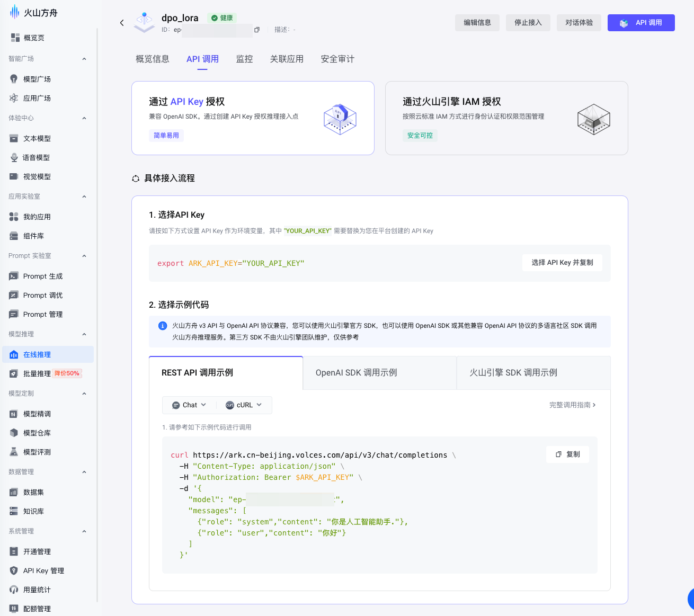Collapse the 模型定制 sidebar section
The height and width of the screenshot is (616, 694).
tap(84, 394)
